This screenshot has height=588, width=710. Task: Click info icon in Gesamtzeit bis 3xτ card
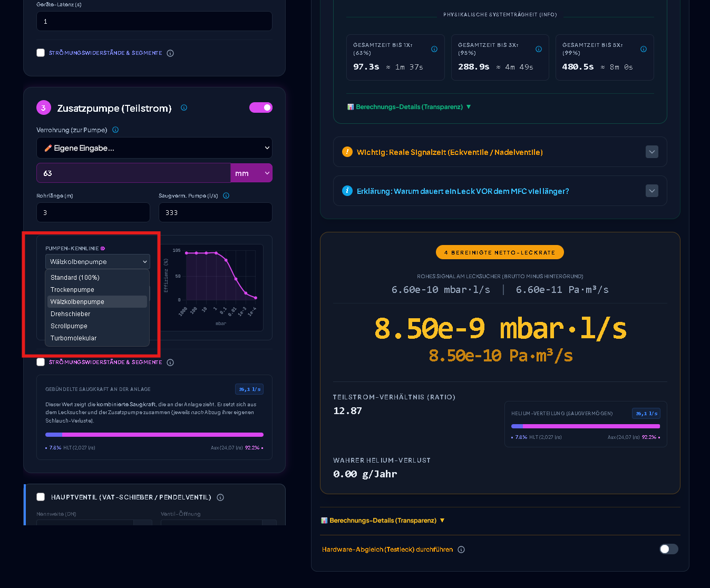coord(539,49)
